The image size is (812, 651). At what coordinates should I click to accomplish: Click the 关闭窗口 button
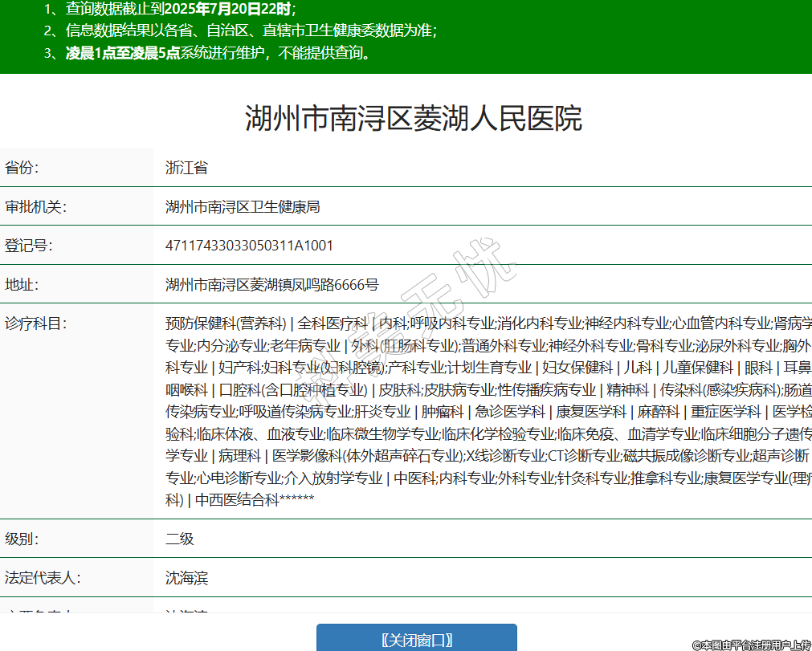416,640
